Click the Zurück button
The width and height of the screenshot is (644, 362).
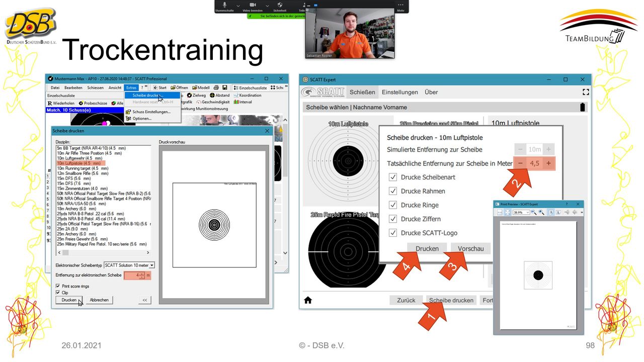pyautogui.click(x=406, y=300)
